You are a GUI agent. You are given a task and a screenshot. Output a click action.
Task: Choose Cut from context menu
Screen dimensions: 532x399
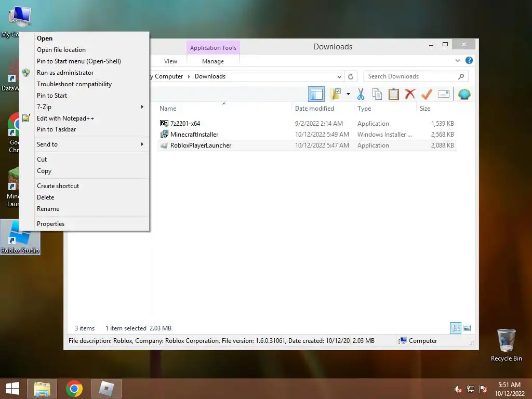85,159
